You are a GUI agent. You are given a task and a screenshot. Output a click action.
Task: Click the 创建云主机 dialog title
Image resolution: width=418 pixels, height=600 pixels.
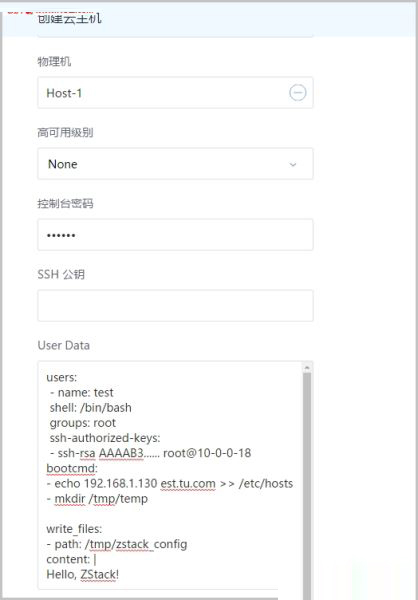coord(70,18)
